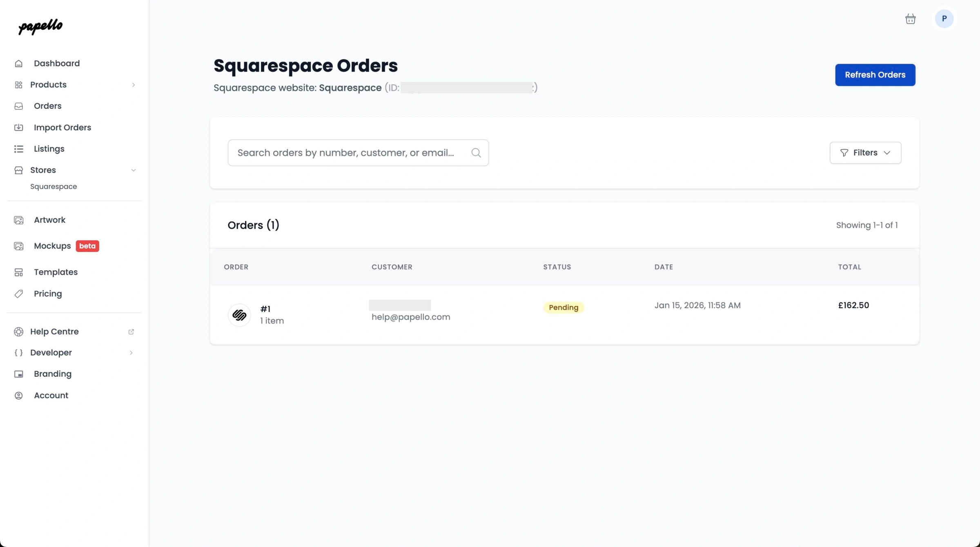Select the Squarespace store sub-item
Viewport: 980px width, 547px height.
pos(53,187)
